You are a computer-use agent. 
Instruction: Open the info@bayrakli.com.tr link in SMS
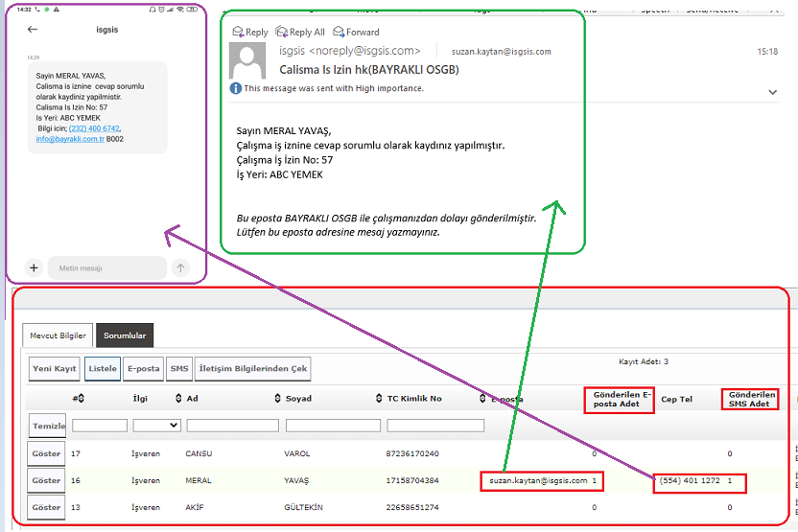pos(70,139)
